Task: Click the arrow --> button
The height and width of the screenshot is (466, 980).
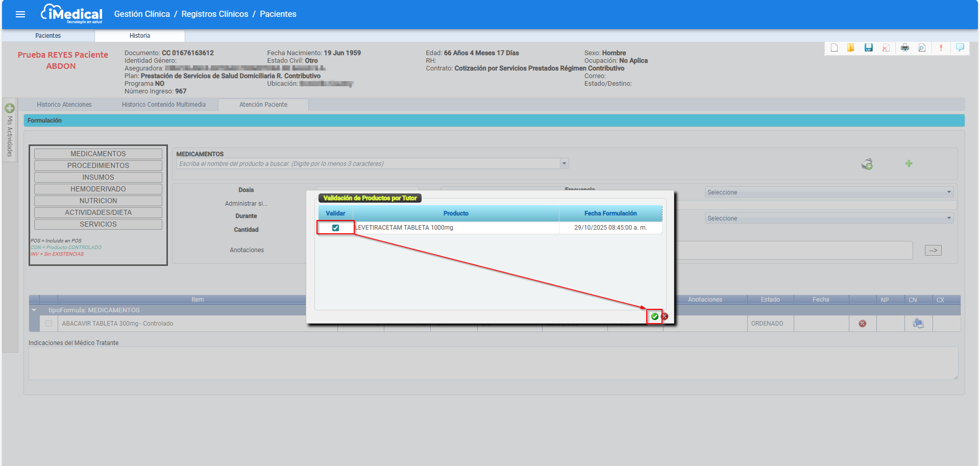Action: [933, 251]
